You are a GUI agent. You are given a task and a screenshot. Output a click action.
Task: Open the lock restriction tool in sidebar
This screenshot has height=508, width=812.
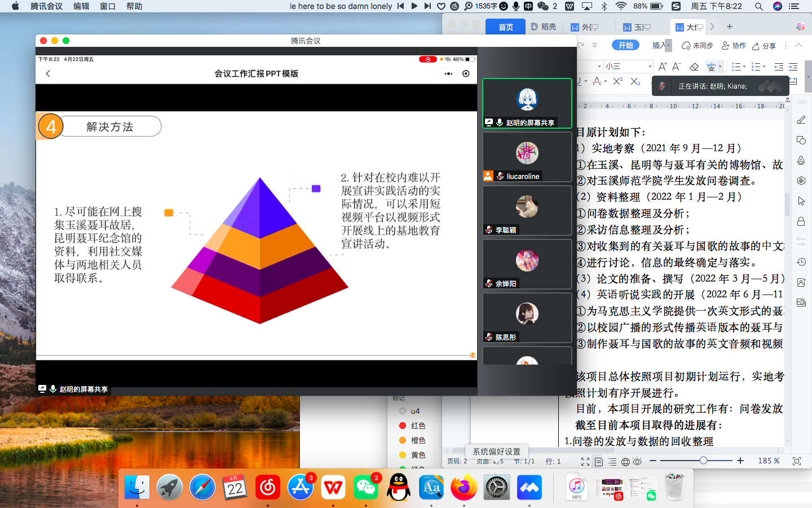(801, 221)
